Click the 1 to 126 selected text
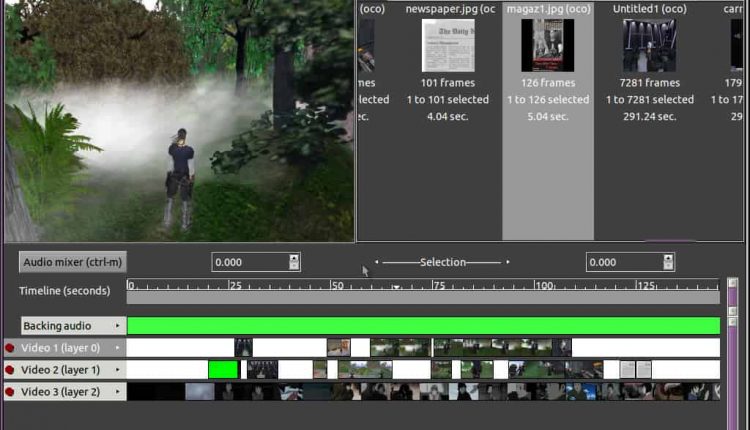 tap(548, 99)
